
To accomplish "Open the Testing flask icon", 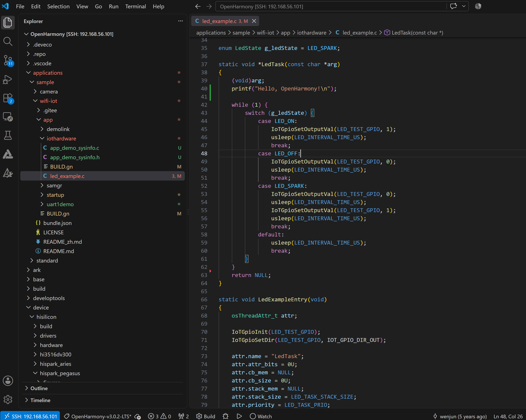I will tap(8, 136).
